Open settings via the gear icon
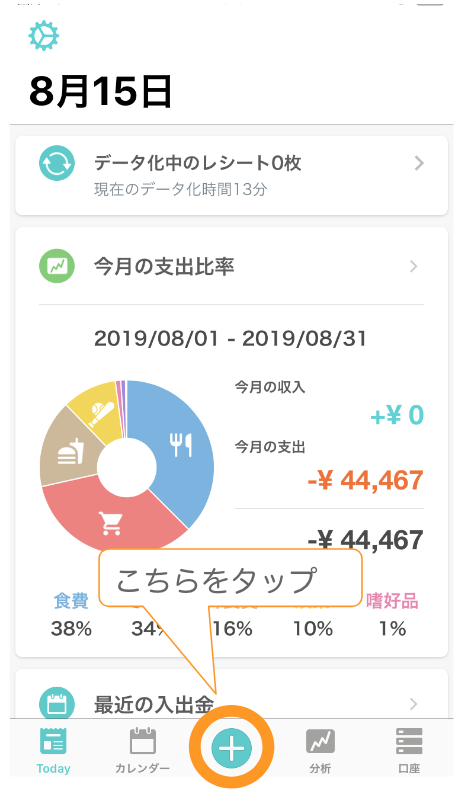468x792 pixels. pos(43,35)
